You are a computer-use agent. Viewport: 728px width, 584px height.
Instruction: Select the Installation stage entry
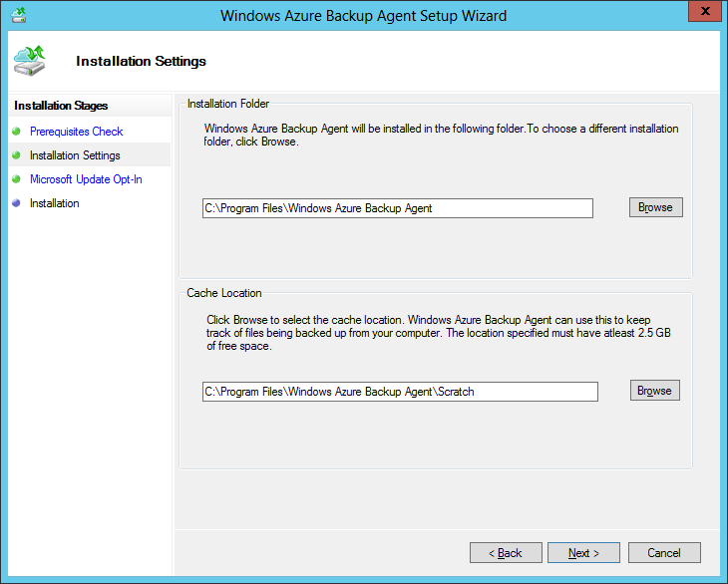pos(54,203)
